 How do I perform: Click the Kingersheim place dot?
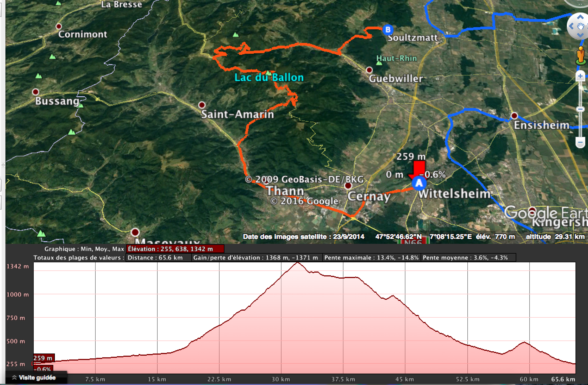tap(532, 210)
